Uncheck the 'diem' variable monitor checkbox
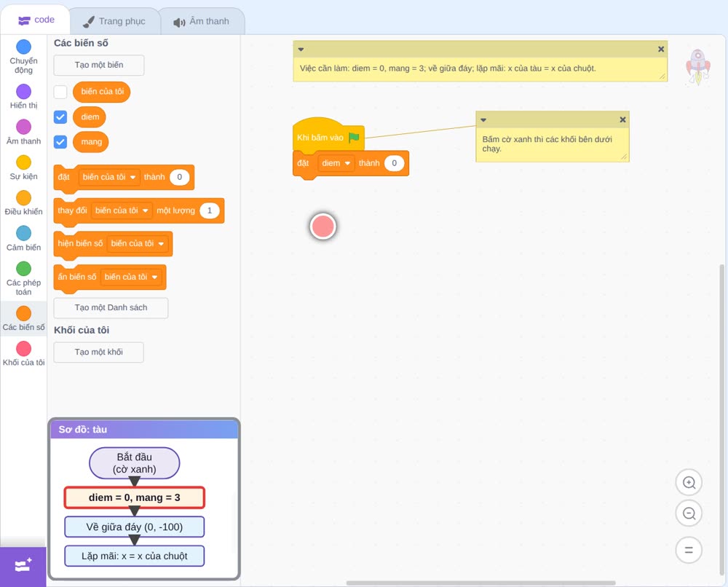Viewport: 728px width, 587px height. click(x=60, y=117)
